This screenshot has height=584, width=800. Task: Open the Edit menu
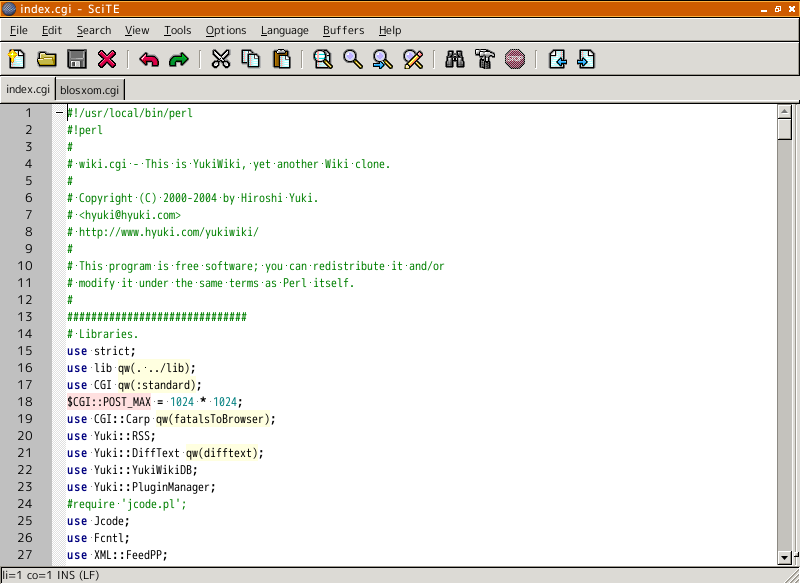click(x=52, y=31)
